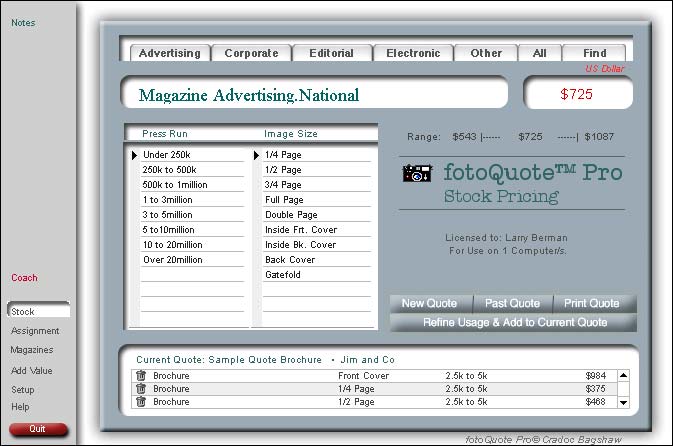Select Gatefold image size

click(x=317, y=275)
